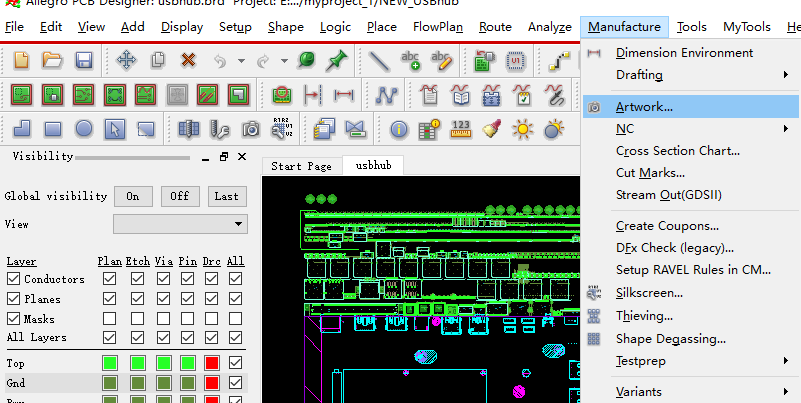The height and width of the screenshot is (403, 801).
Task: Click the shape select arrow tool
Action: [115, 129]
